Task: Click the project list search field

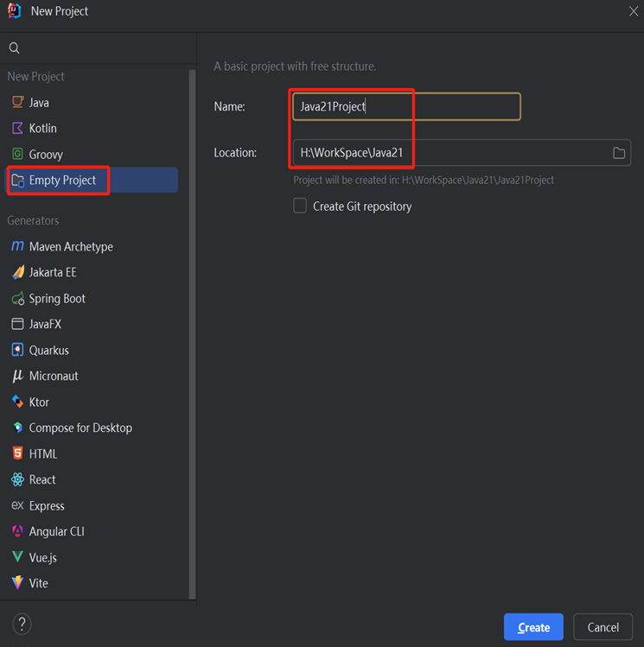Action: pos(99,48)
